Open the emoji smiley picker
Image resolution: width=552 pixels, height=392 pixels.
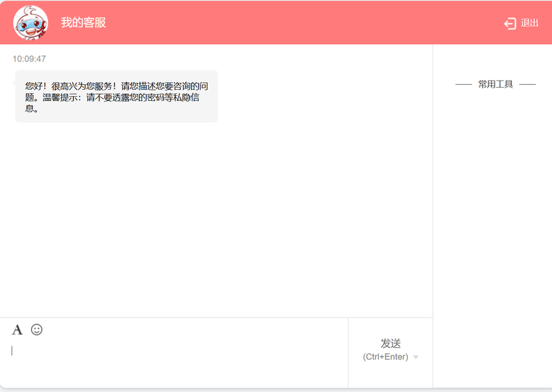tap(37, 330)
